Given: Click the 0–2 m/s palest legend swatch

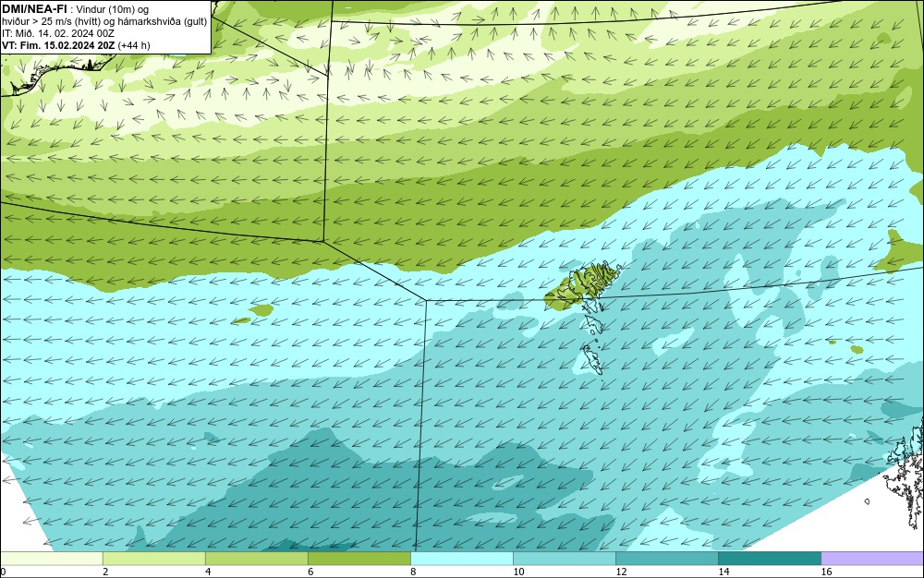Looking at the screenshot, I should pos(52,558).
